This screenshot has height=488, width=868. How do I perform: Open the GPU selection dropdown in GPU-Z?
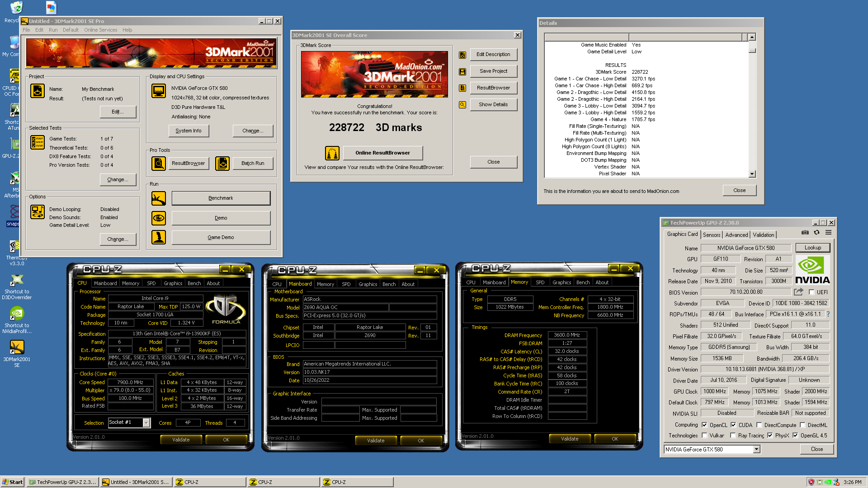tap(756, 450)
